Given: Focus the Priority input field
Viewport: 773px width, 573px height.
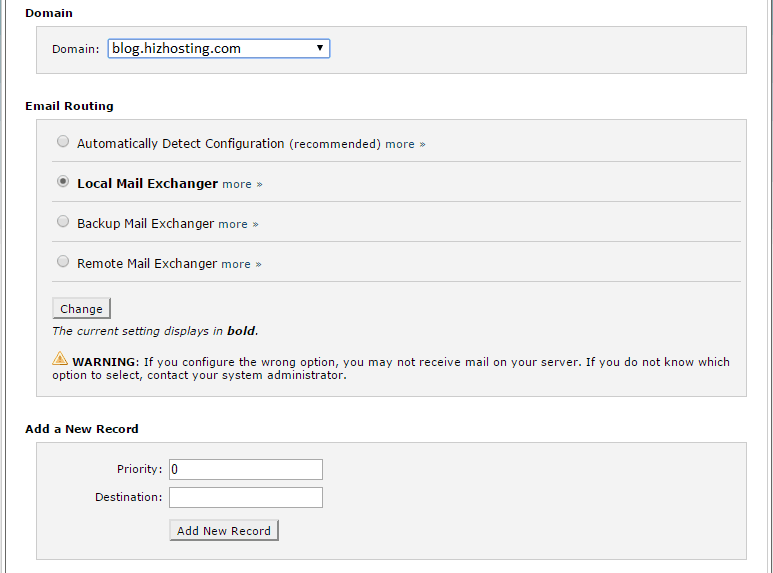Looking at the screenshot, I should [x=245, y=469].
